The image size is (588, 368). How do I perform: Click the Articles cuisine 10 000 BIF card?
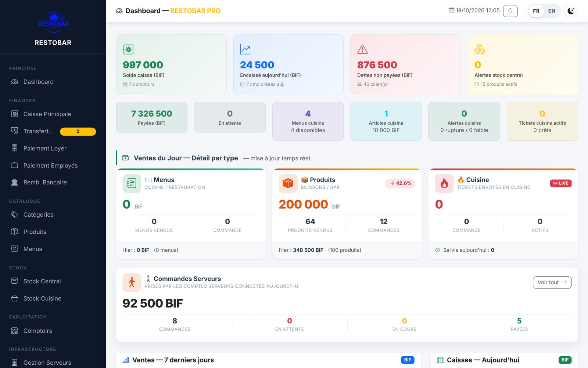(x=386, y=121)
